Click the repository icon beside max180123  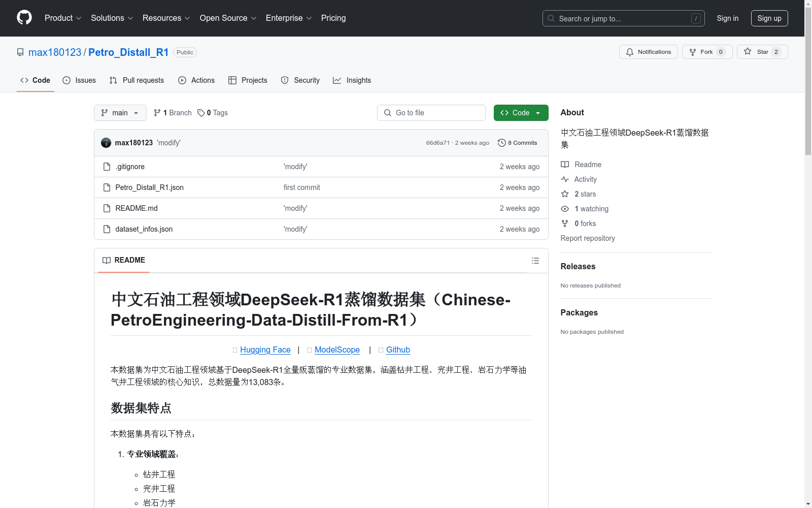click(20, 52)
